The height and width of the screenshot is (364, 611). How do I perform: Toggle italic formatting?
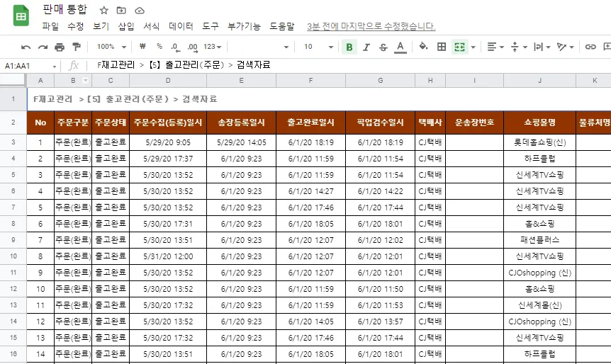coord(366,47)
